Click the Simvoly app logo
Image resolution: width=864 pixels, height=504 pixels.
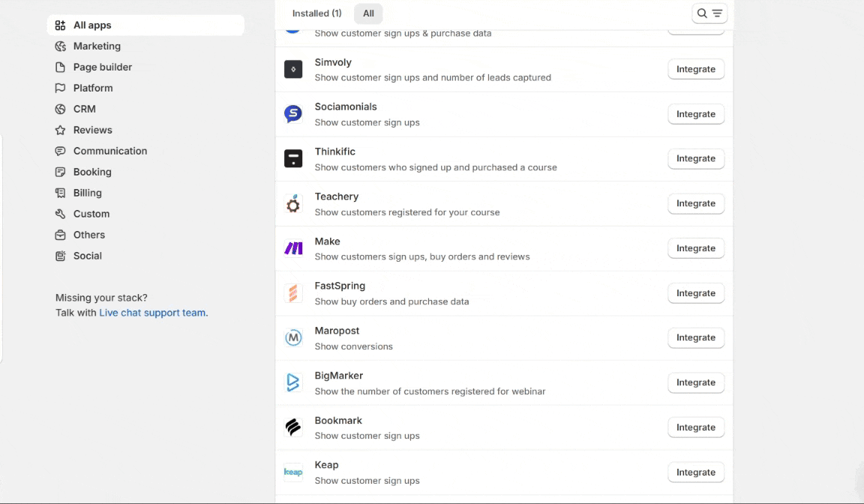[x=293, y=70]
